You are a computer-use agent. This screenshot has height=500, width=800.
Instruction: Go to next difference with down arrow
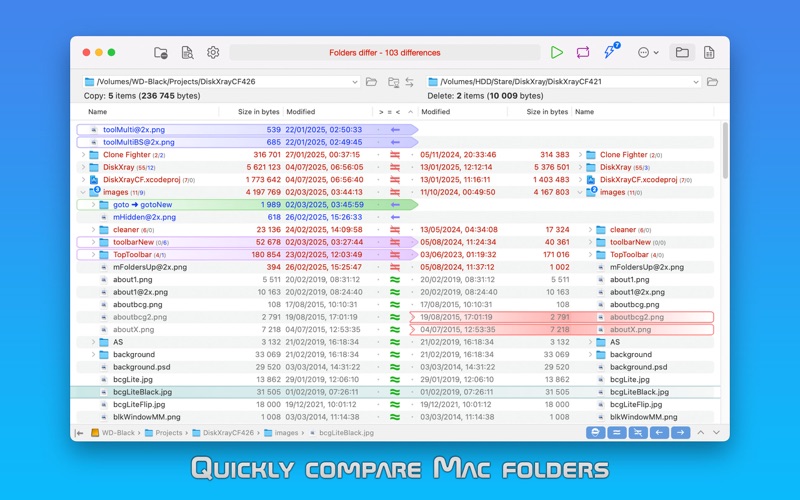[x=716, y=433]
